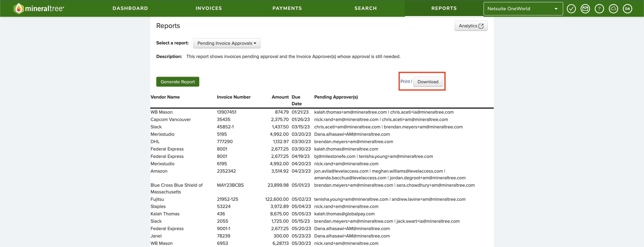
Task: Select the DHL vendor row
Action: pos(155,142)
